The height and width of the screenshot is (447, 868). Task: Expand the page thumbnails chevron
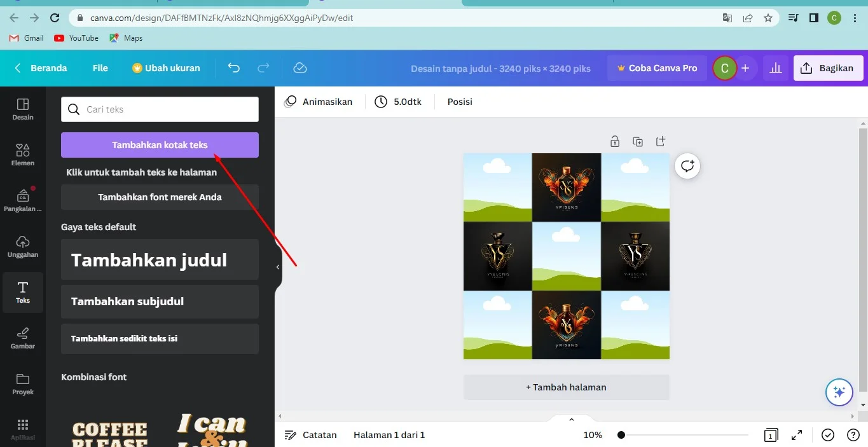tap(571, 419)
